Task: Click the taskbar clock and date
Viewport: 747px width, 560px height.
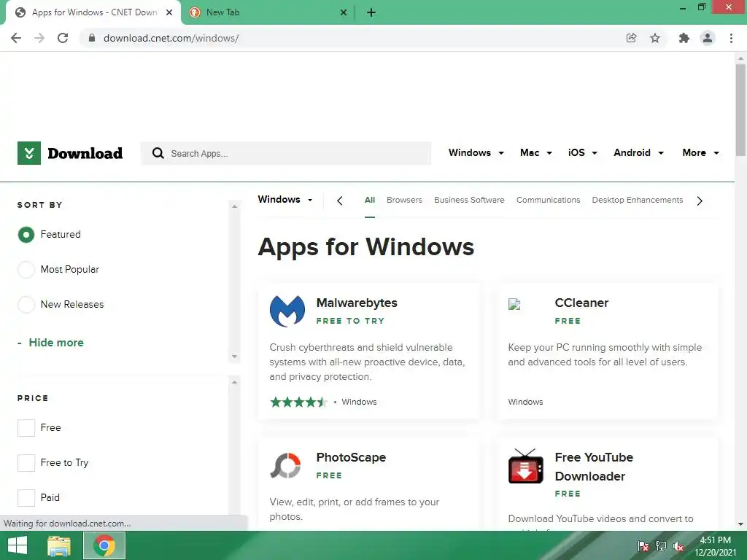Action: point(715,546)
